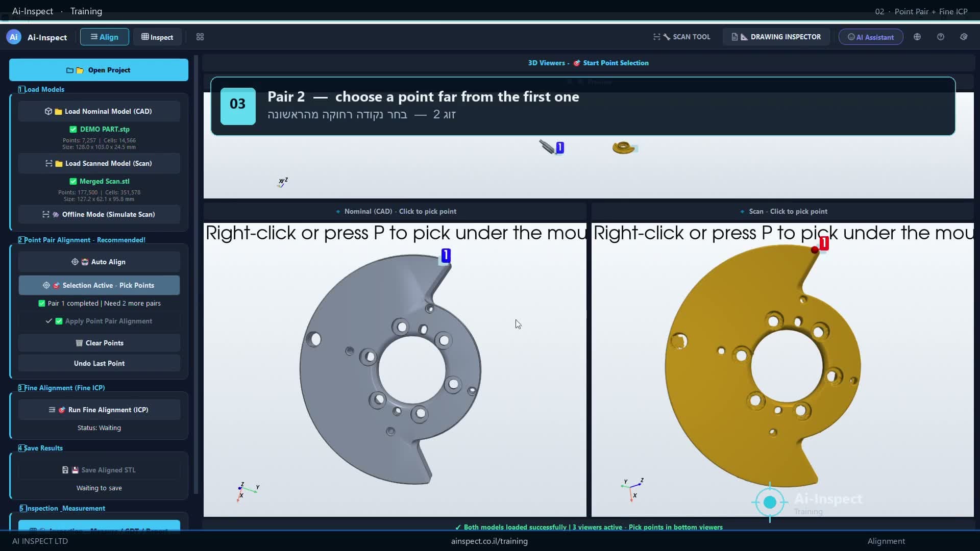
Task: Switch to the Align tab
Action: (x=104, y=37)
